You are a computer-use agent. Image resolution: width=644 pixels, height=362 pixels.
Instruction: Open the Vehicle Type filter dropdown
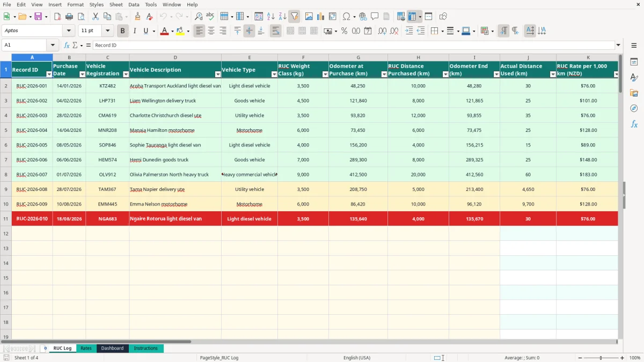coord(274,75)
